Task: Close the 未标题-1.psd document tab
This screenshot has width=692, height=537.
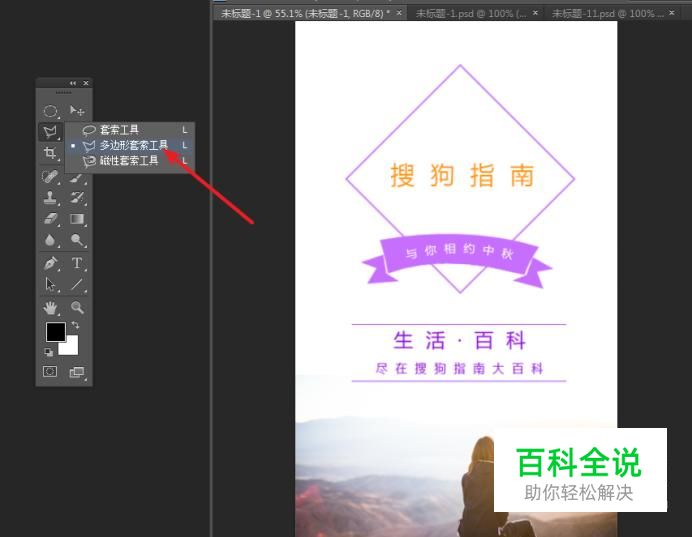Action: pos(535,13)
